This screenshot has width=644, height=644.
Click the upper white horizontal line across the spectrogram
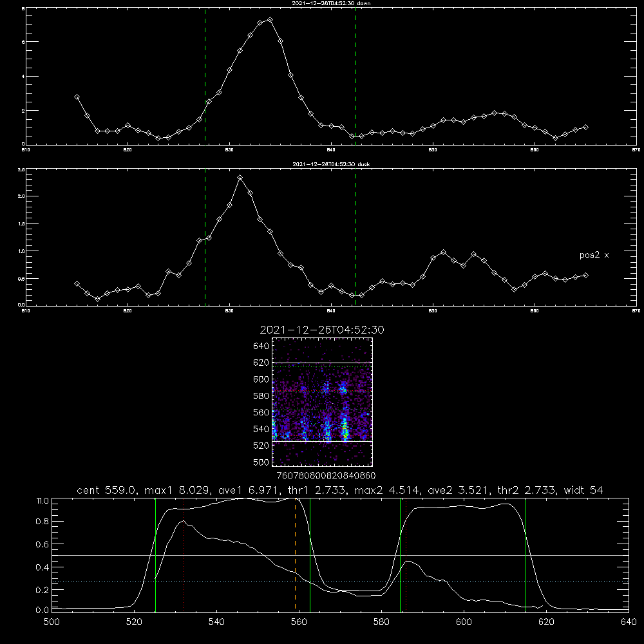pyautogui.click(x=323, y=363)
